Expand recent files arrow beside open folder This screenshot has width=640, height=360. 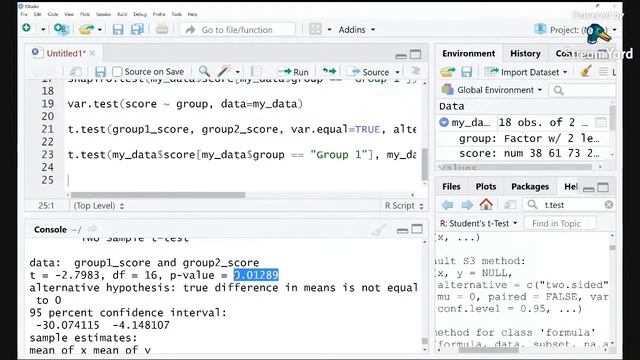(99, 29)
